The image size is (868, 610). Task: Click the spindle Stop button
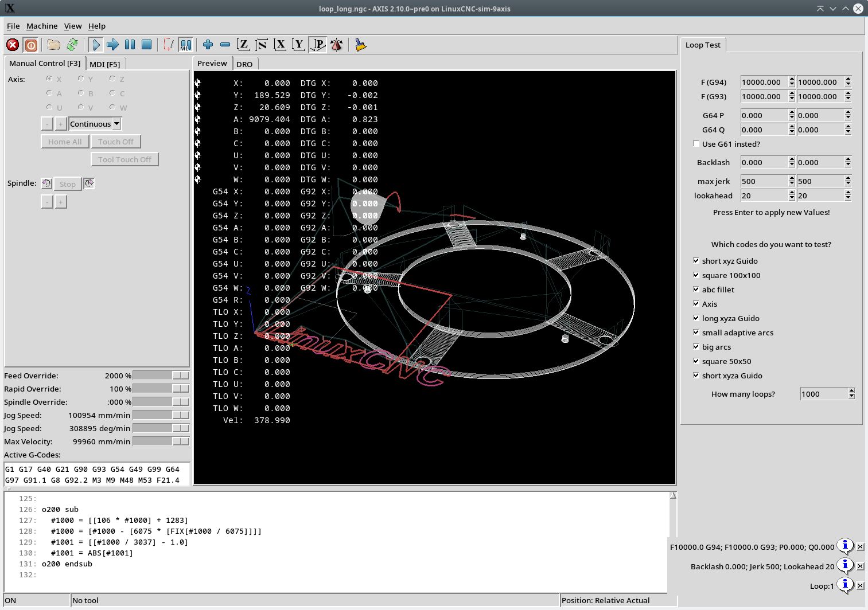point(68,184)
